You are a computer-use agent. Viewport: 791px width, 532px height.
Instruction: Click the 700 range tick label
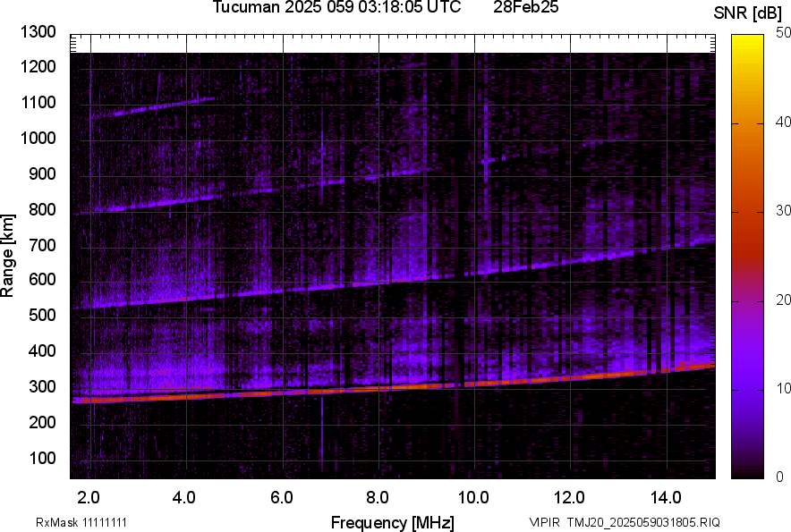[42, 245]
